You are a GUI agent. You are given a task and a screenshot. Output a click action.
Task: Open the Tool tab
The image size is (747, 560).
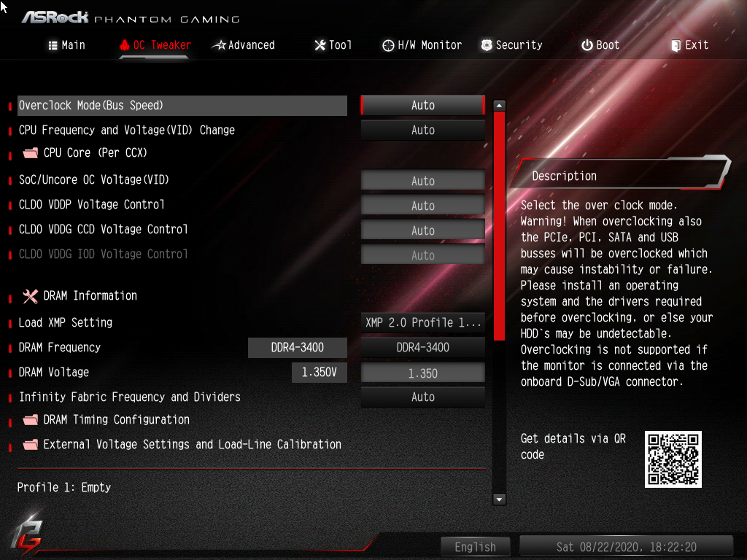tap(333, 45)
